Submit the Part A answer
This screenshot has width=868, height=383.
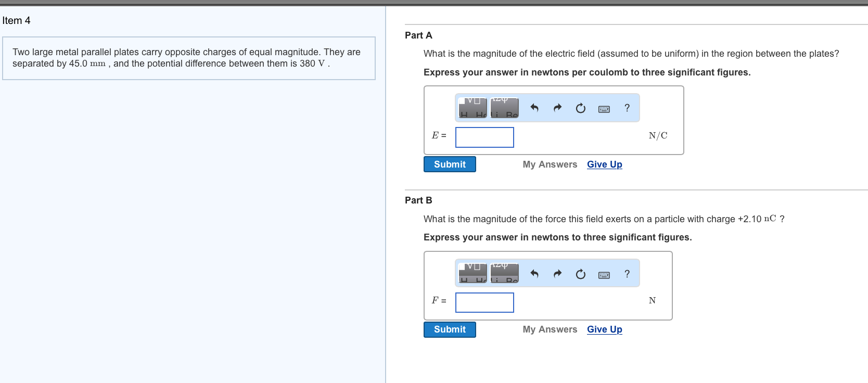[x=449, y=164]
